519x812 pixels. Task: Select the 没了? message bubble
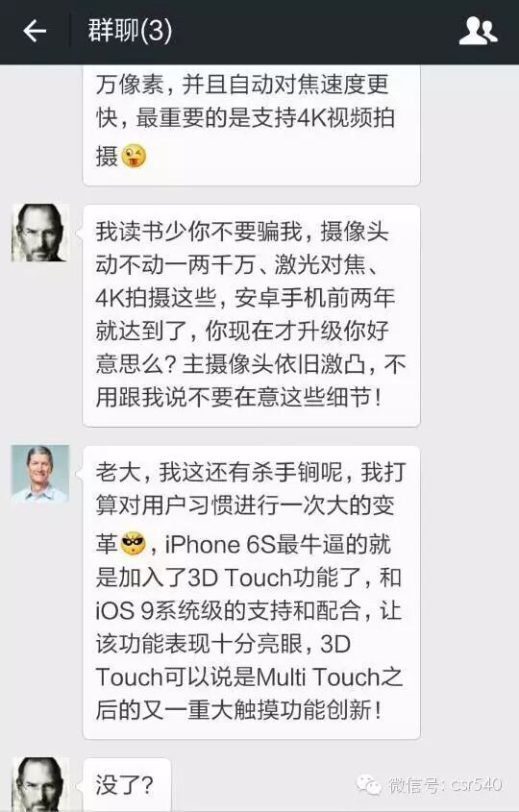127,785
